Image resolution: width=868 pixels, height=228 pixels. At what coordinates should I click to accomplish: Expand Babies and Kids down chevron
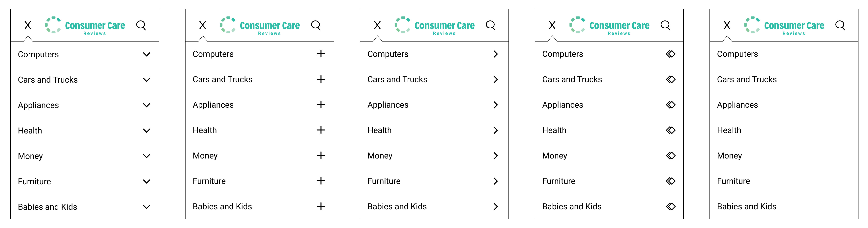click(147, 207)
